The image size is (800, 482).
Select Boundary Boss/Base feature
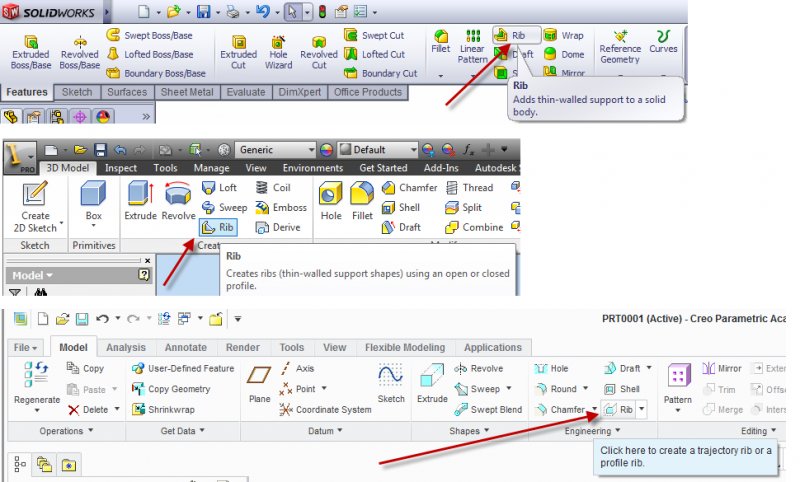[156, 73]
